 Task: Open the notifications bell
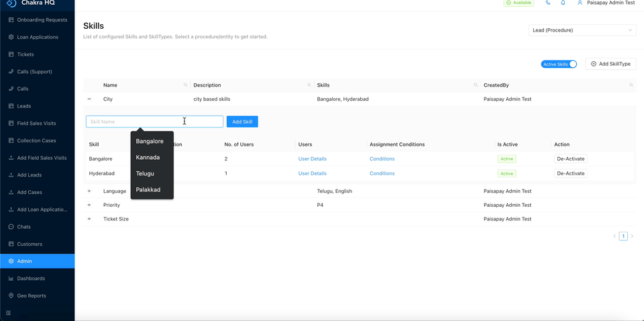tap(563, 3)
